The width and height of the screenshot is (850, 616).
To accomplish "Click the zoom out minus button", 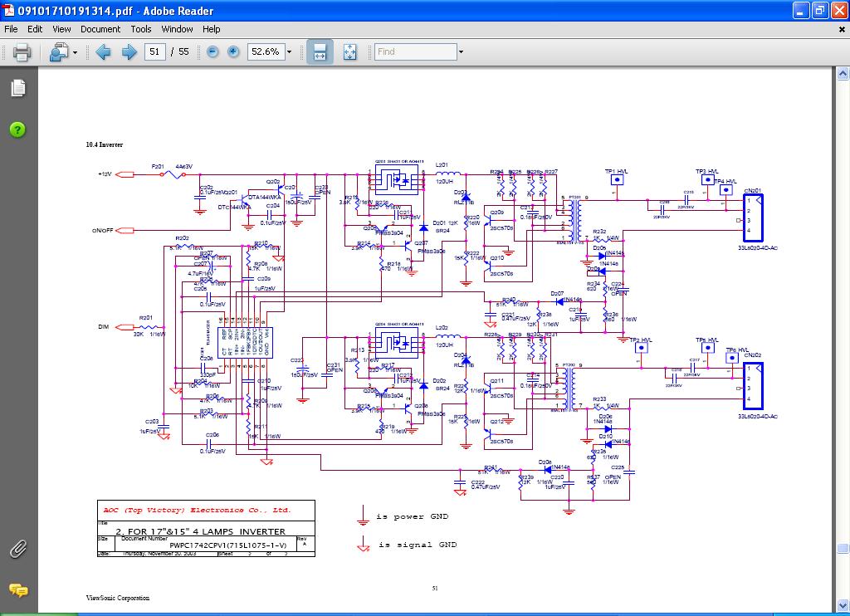I will click(212, 51).
